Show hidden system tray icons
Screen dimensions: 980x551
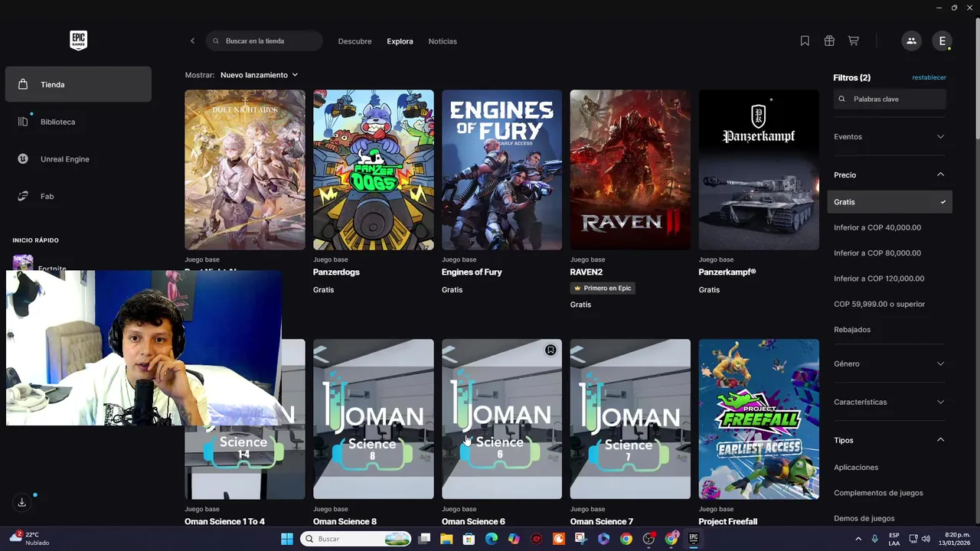click(x=857, y=539)
